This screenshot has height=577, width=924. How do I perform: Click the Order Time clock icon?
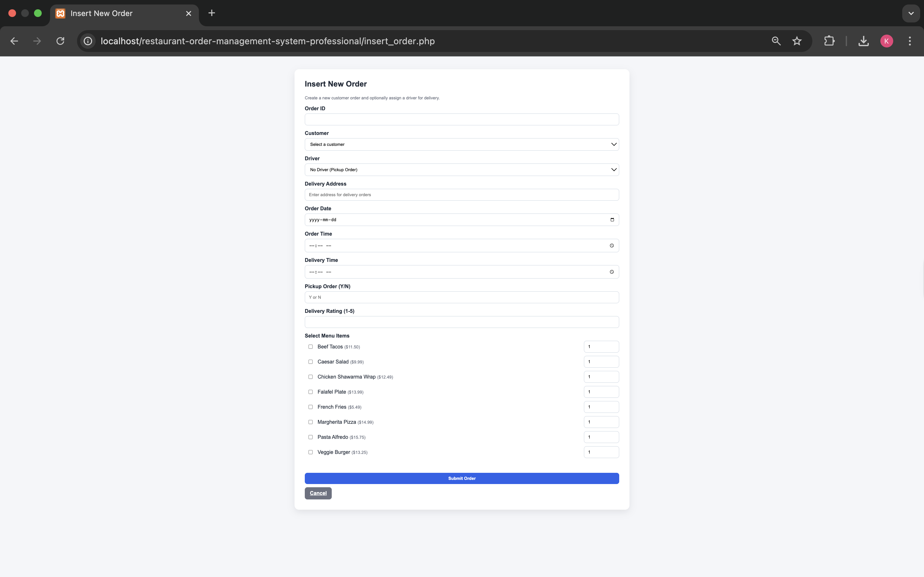pyautogui.click(x=612, y=246)
